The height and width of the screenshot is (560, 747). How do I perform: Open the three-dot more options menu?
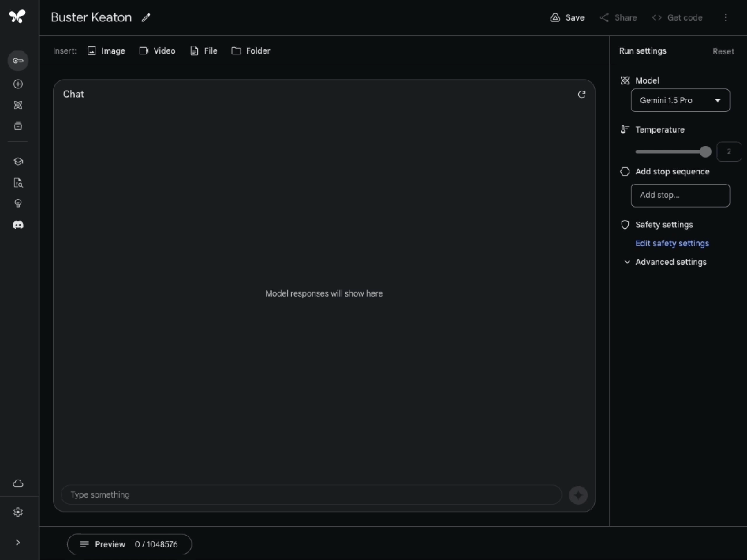tap(726, 17)
